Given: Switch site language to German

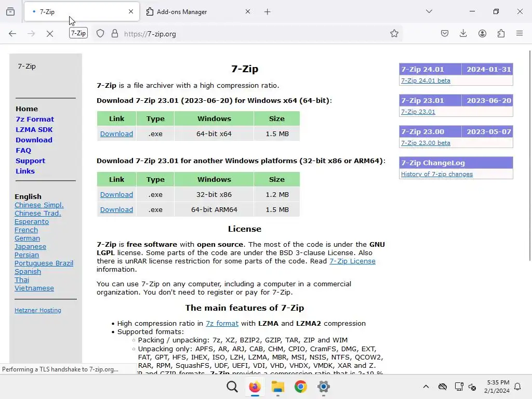Looking at the screenshot, I should pos(27,238).
